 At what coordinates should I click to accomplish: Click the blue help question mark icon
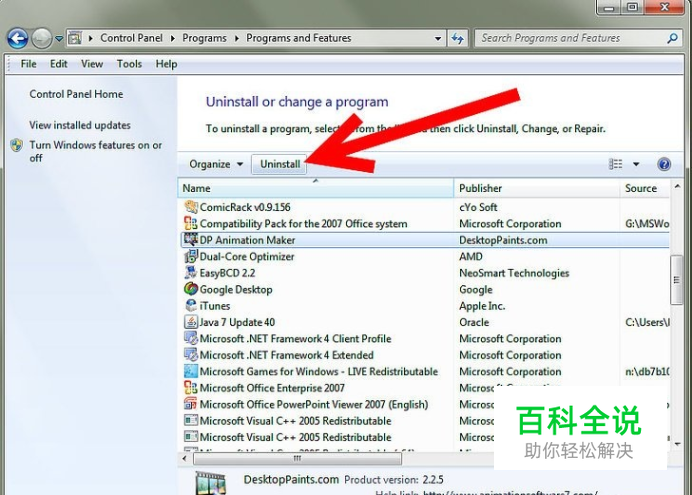coord(664,164)
